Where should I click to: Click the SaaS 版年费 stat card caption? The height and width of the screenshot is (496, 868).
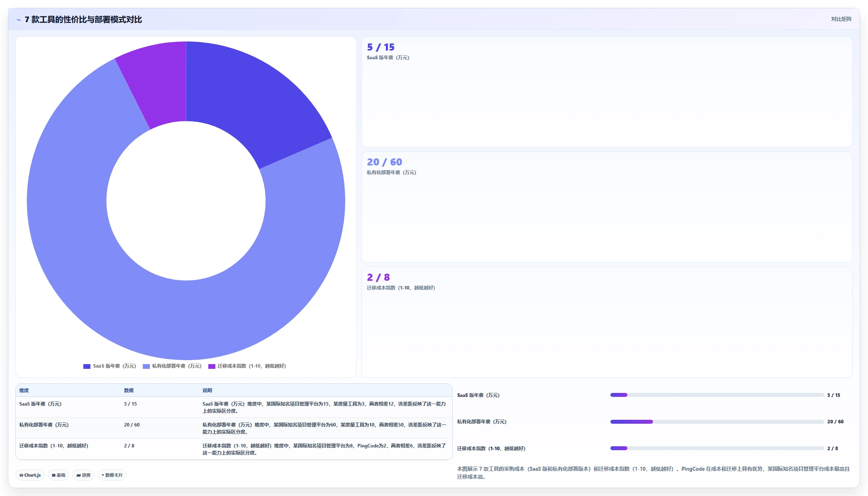pyautogui.click(x=388, y=58)
